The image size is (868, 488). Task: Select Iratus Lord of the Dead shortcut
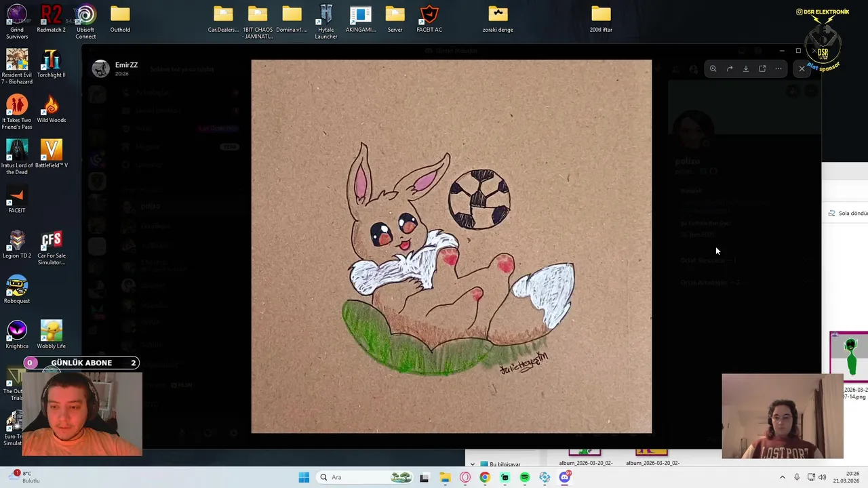[17, 158]
